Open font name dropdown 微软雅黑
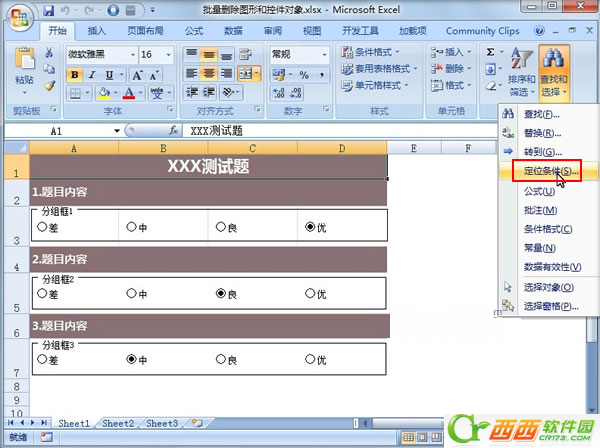 tap(133, 55)
